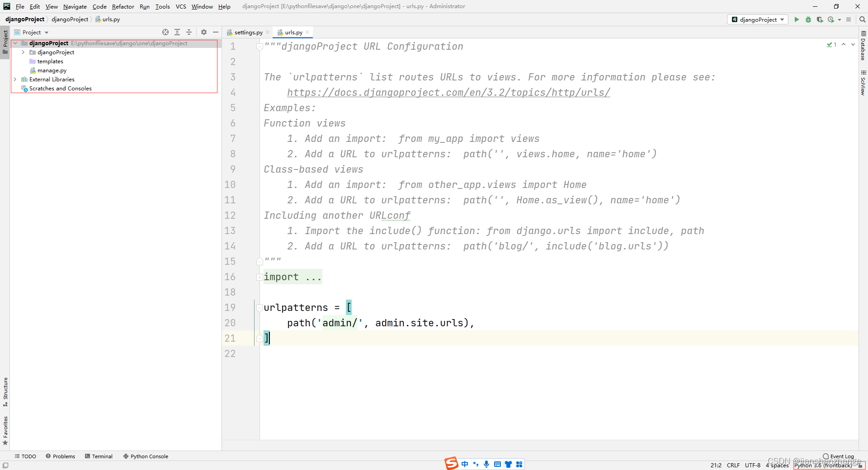
Task: Toggle the Favorites side tab
Action: click(5, 430)
